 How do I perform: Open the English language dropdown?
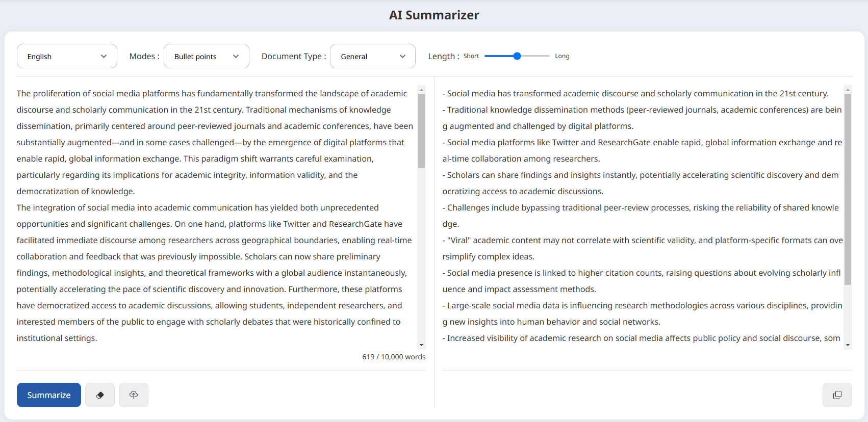[67, 56]
